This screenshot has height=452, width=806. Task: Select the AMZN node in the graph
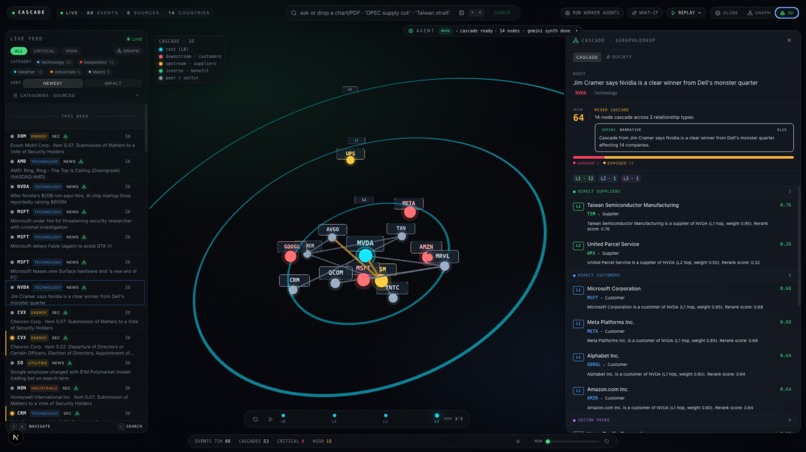(427, 257)
